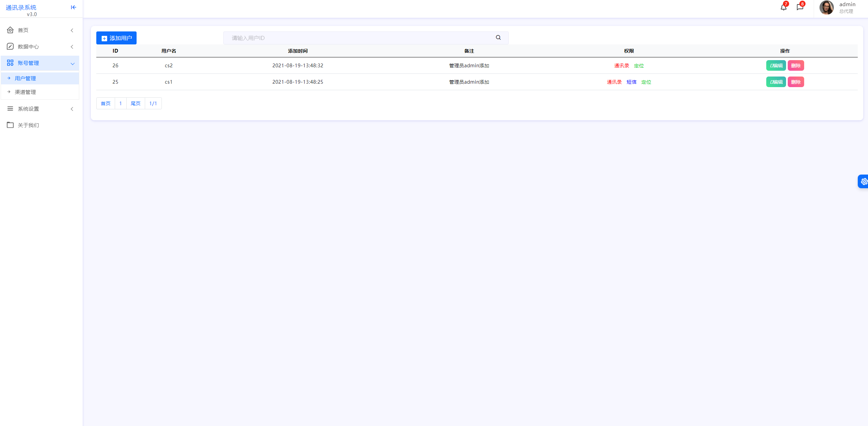Open the chat messages icon
Screen dimensions: 868x426
pos(800,7)
